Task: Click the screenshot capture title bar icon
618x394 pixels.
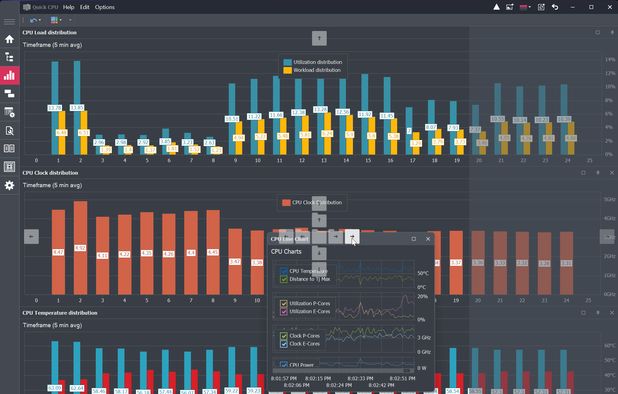Action: click(510, 7)
